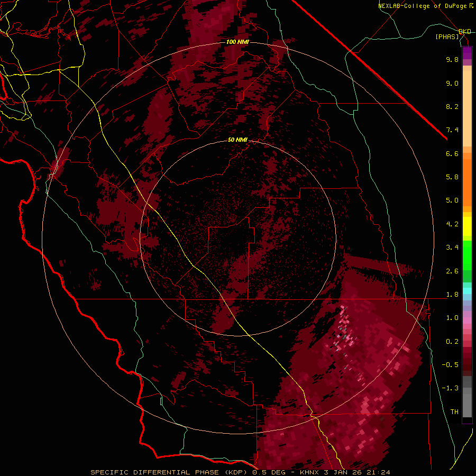
Task: Select the 9.8 value on the scale
Action: (452, 60)
